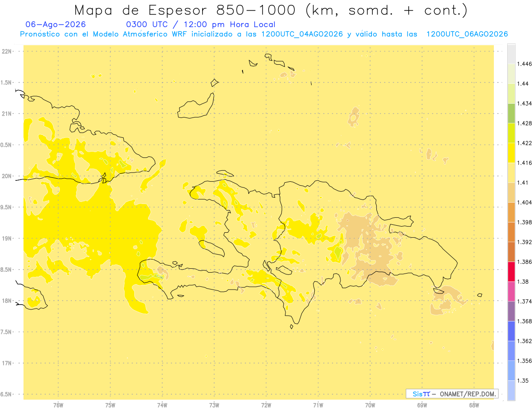
Task: Click the 74W longitude axis label
Action: (x=162, y=405)
